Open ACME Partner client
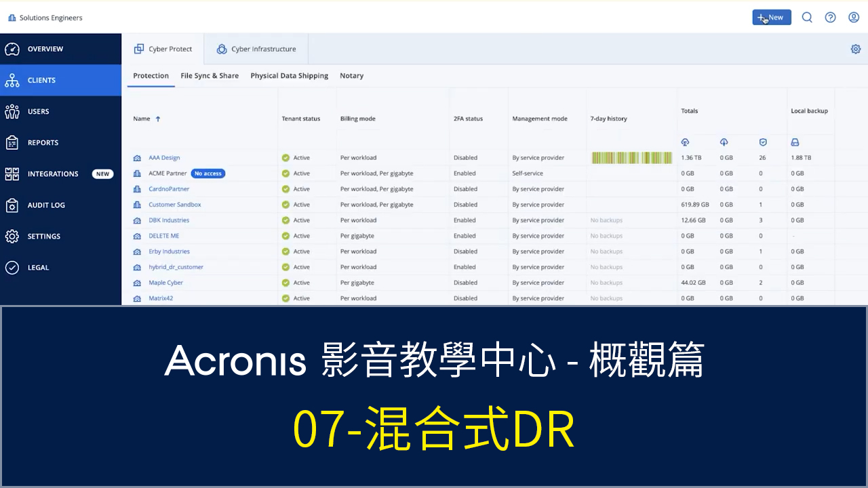Viewport: 868px width, 488px height. coord(167,174)
